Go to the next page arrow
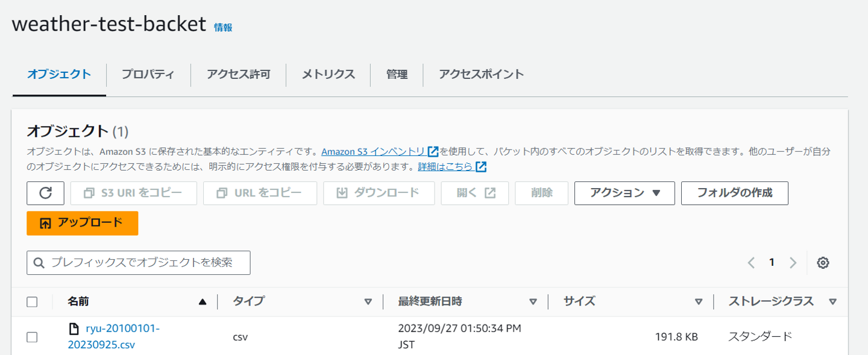 coord(793,263)
